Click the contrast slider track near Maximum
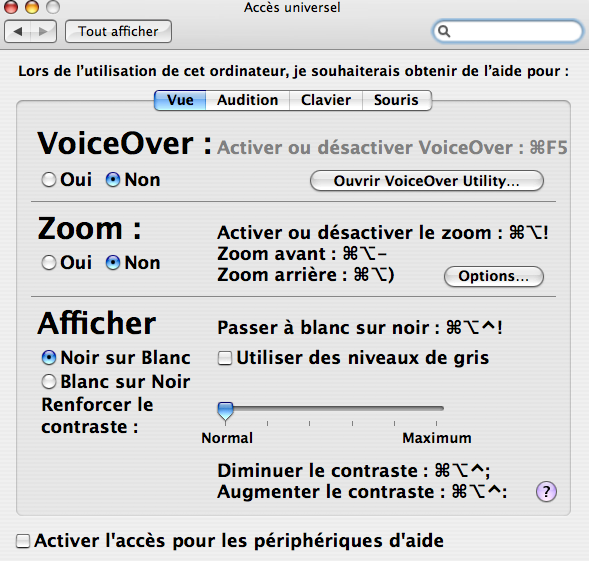Image resolution: width=589 pixels, height=561 pixels. click(436, 408)
